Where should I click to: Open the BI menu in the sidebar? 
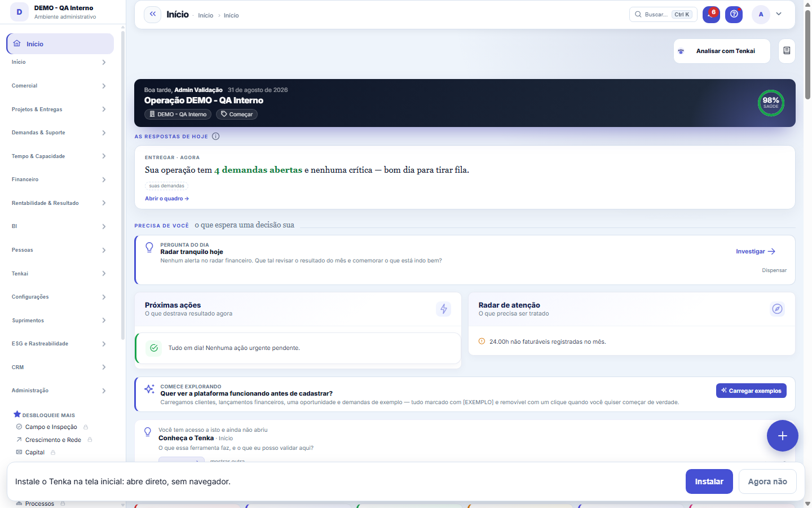point(59,226)
